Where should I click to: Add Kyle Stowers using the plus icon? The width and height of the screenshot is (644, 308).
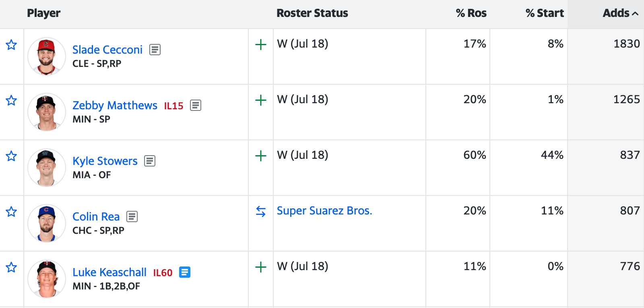[x=261, y=156]
